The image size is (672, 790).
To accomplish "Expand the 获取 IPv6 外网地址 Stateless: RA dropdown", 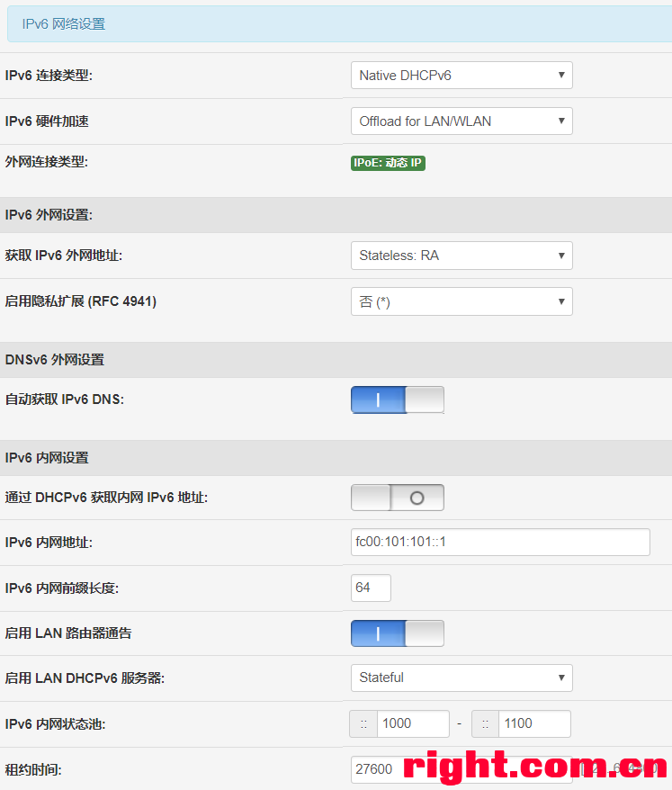I will pos(461,256).
